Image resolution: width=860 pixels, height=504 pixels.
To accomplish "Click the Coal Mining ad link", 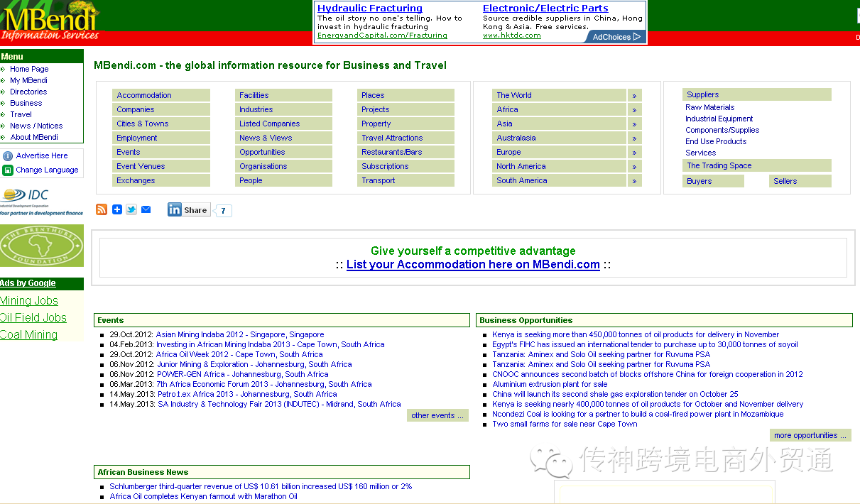I will click(x=29, y=334).
